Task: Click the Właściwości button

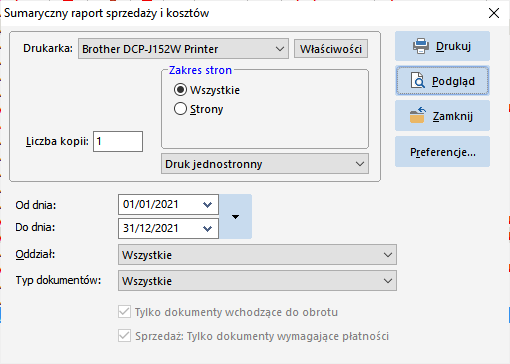Action: coord(331,49)
